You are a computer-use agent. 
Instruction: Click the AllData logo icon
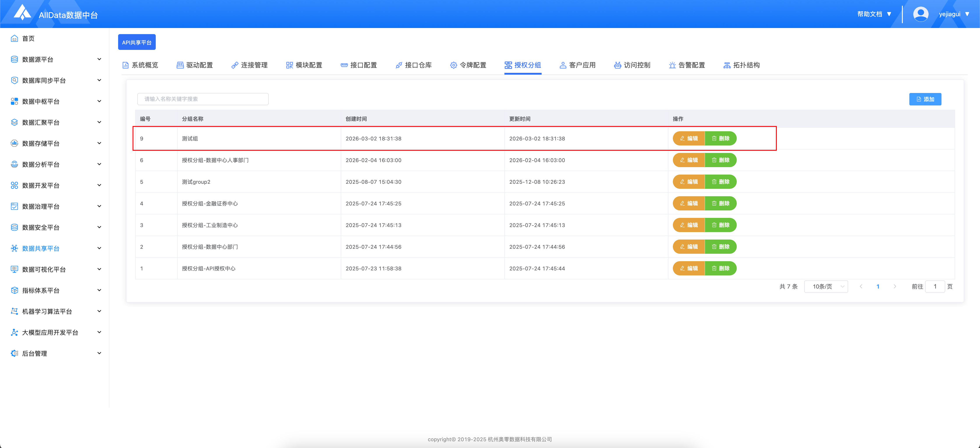click(23, 12)
